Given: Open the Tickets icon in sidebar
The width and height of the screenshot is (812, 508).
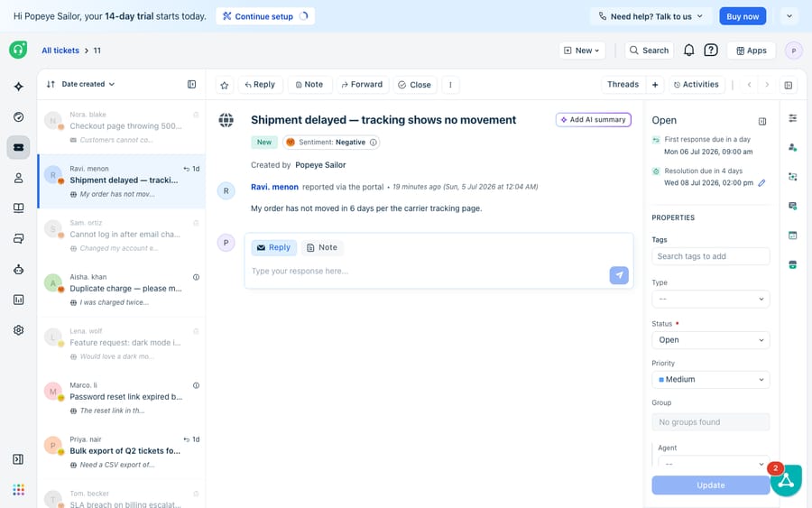Looking at the screenshot, I should [19, 148].
